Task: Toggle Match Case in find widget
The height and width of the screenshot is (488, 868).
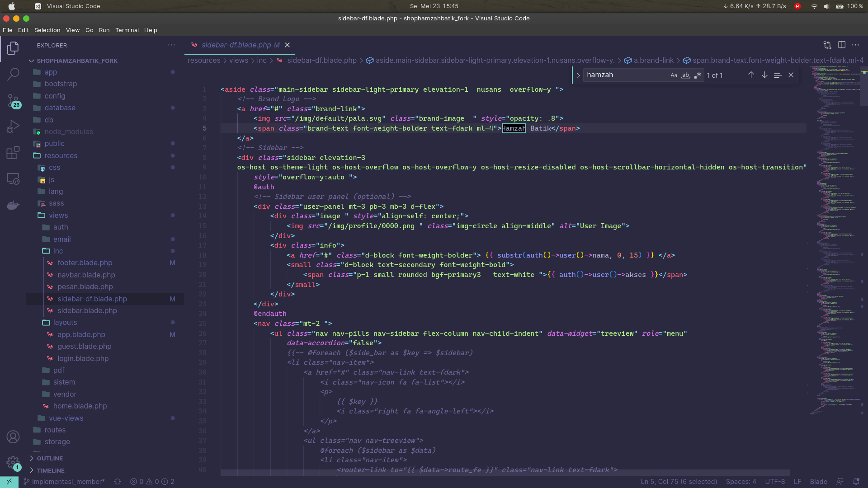Action: (674, 75)
